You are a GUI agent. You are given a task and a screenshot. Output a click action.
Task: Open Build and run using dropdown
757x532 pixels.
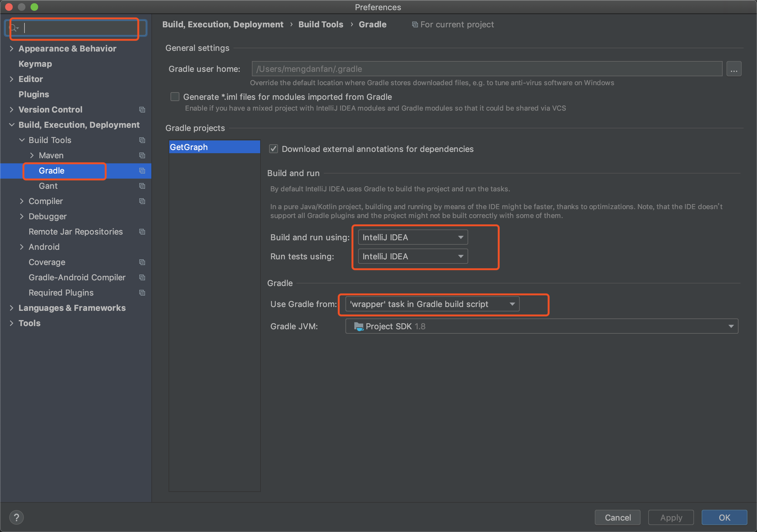(413, 237)
